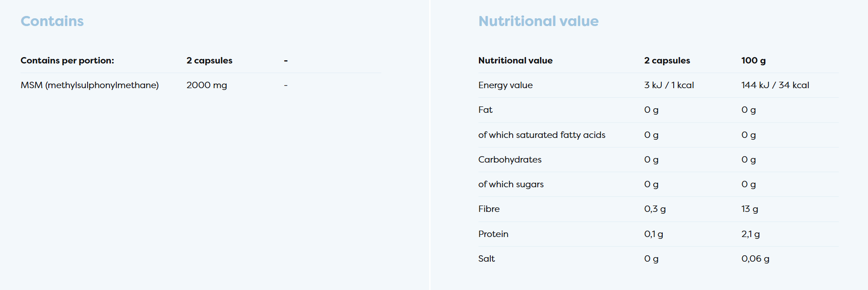Click 'of which saturated fatty acids' label

(541, 135)
